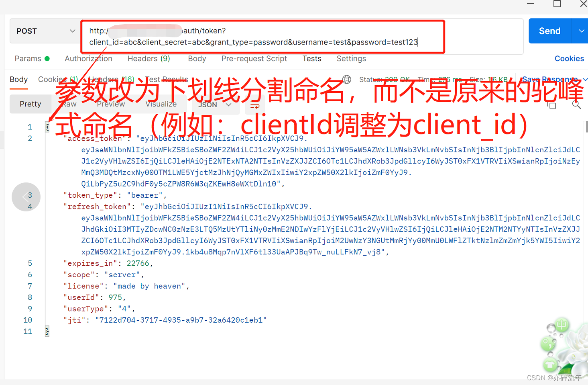Open the Cookies link
This screenshot has width=588, height=385.
point(569,59)
